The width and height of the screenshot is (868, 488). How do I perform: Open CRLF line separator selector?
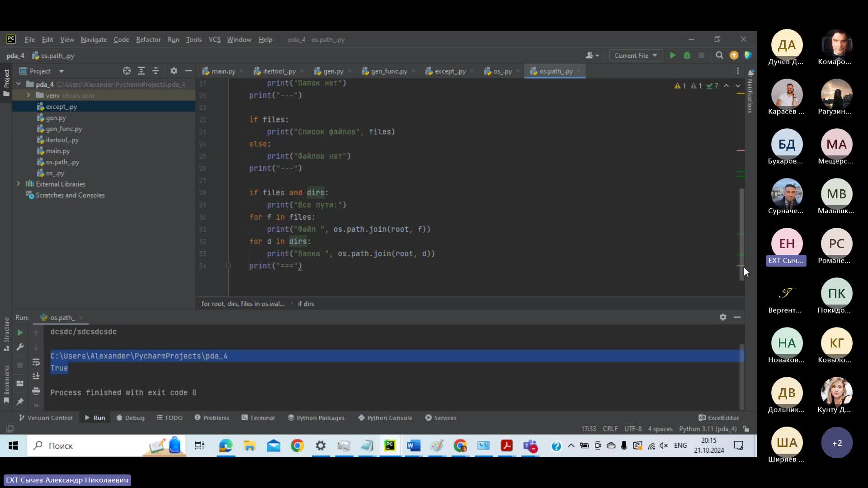point(610,429)
